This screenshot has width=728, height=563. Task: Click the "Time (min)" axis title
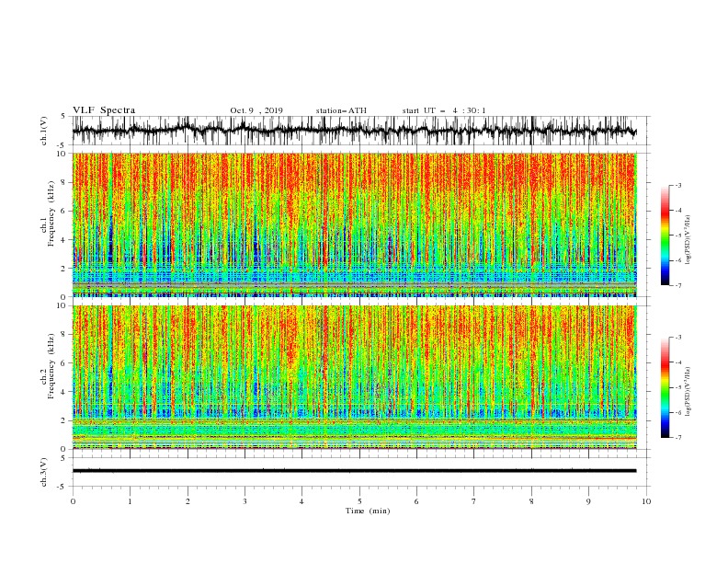click(368, 511)
